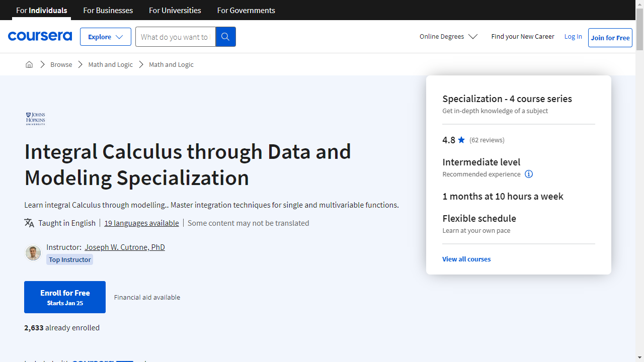Go to home via breadcrumb house icon
The height and width of the screenshot is (362, 644).
coord(29,64)
